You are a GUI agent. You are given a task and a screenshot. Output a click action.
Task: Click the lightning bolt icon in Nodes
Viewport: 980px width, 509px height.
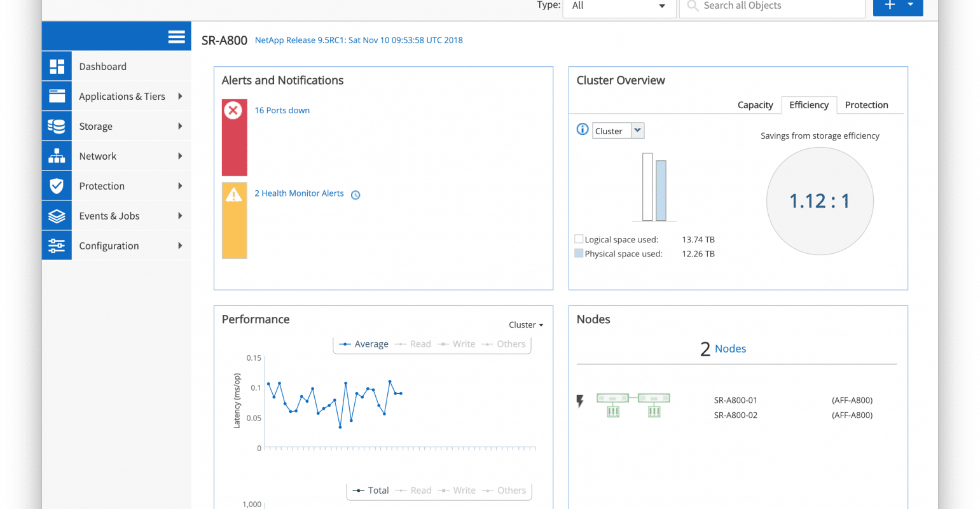[x=580, y=401]
